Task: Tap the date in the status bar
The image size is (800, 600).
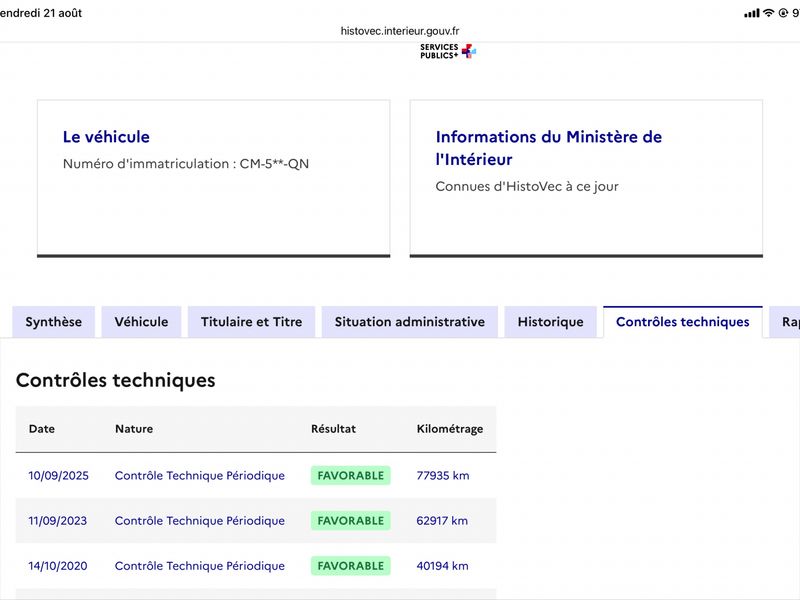Action: [x=41, y=13]
